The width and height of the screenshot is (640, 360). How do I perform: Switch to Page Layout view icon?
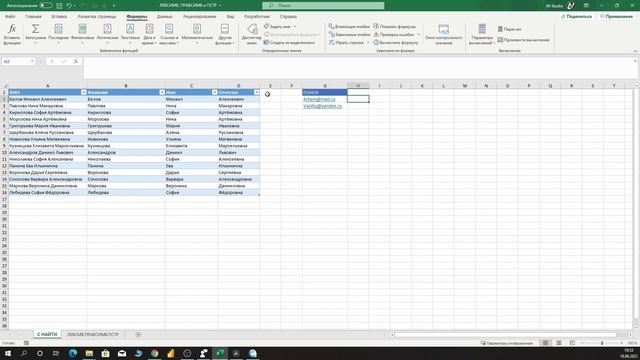[559, 343]
